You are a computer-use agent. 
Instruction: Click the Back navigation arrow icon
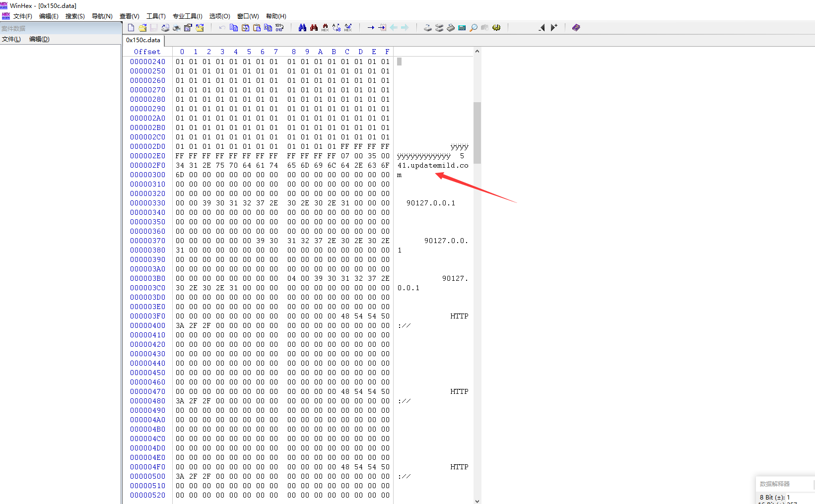[394, 28]
